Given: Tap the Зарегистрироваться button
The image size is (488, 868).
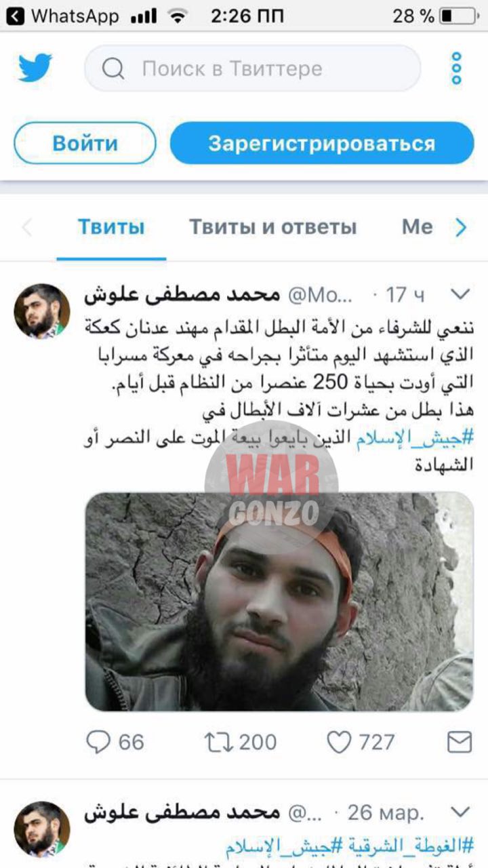Looking at the screenshot, I should 322,143.
